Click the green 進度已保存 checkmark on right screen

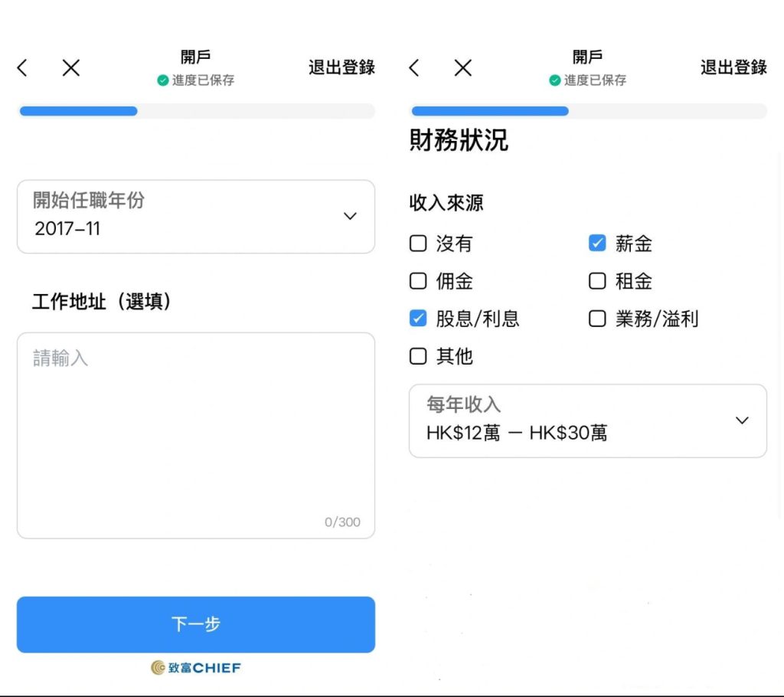point(554,80)
